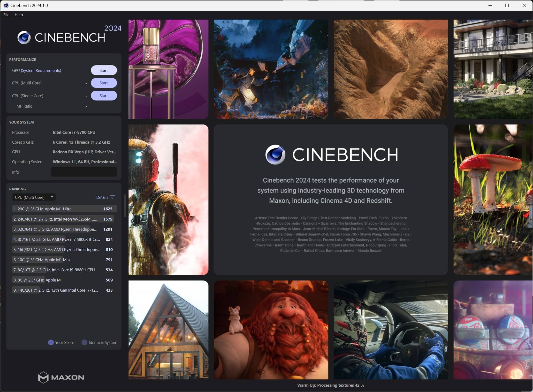
Task: Close the Cinebench window
Action: [x=524, y=5]
